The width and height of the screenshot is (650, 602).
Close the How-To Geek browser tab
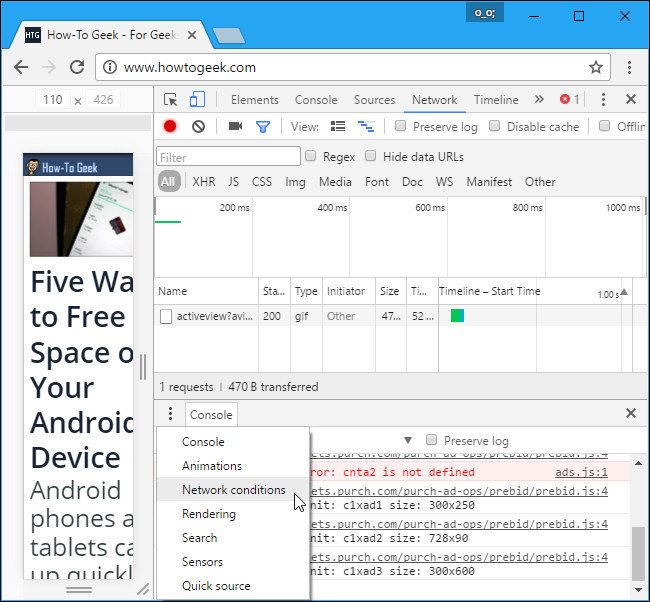(x=192, y=35)
